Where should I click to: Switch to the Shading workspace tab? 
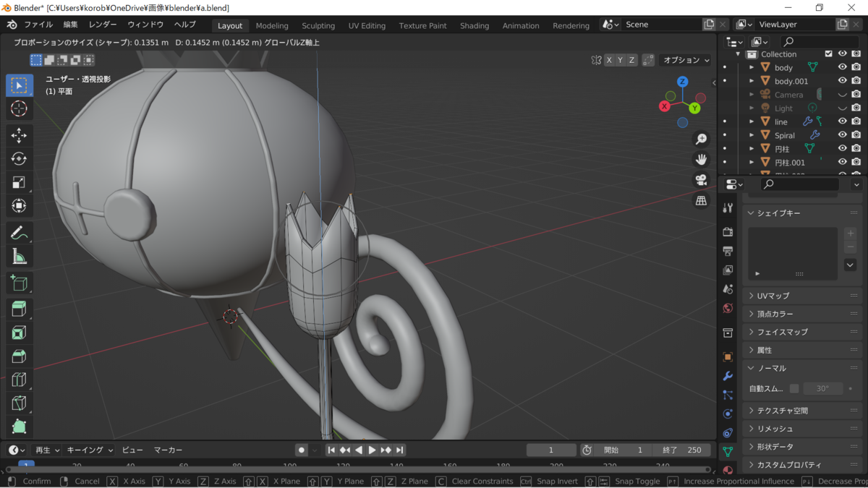click(475, 25)
